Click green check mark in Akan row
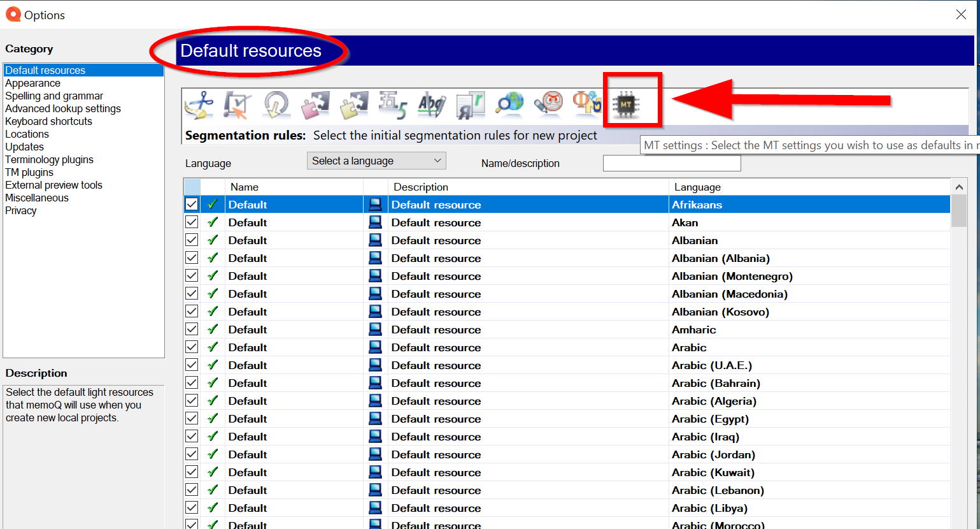The height and width of the screenshot is (529, 980). (213, 222)
